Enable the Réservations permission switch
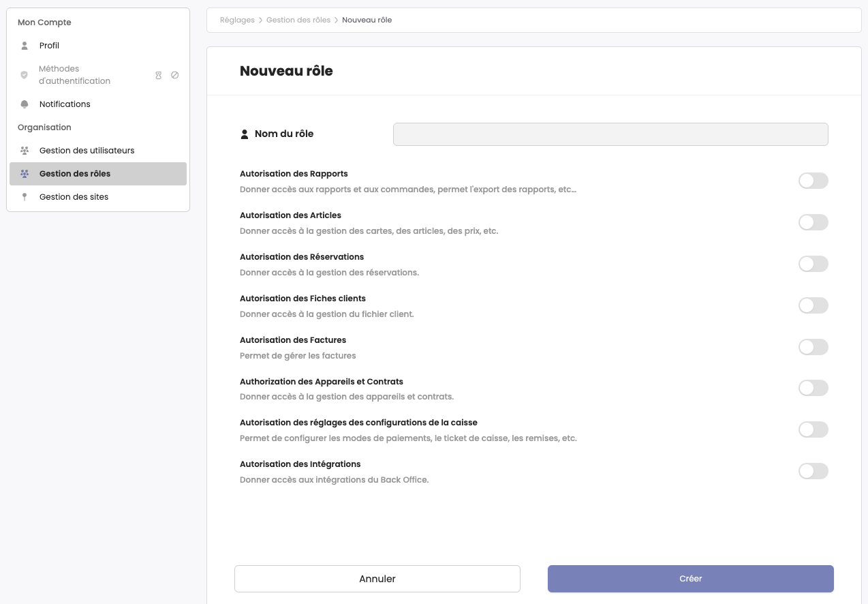The width and height of the screenshot is (868, 604). coord(813,264)
